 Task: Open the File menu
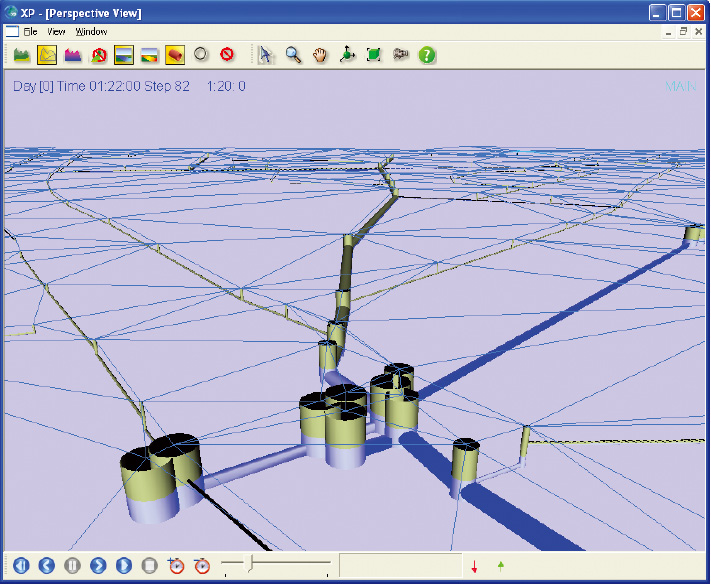[x=30, y=32]
